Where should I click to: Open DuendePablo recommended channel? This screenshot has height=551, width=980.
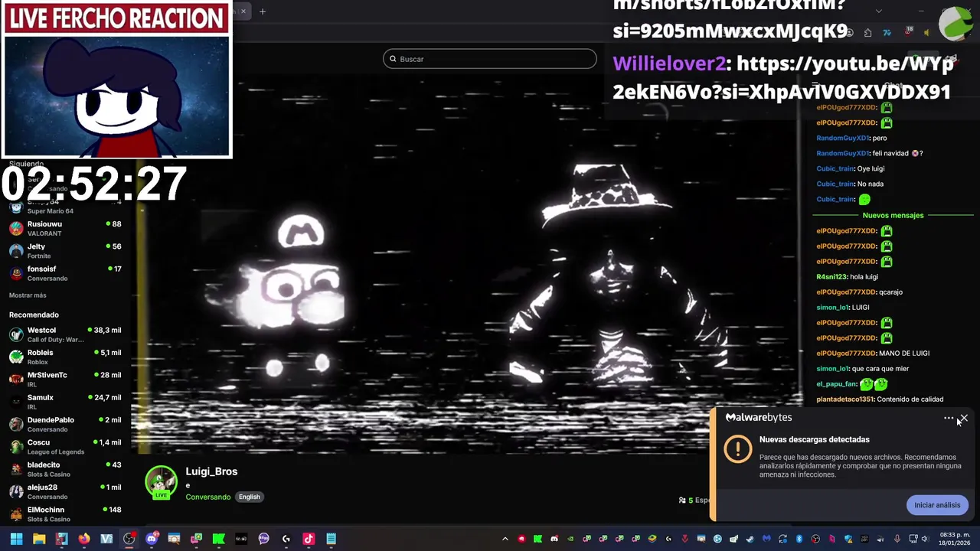click(65, 424)
